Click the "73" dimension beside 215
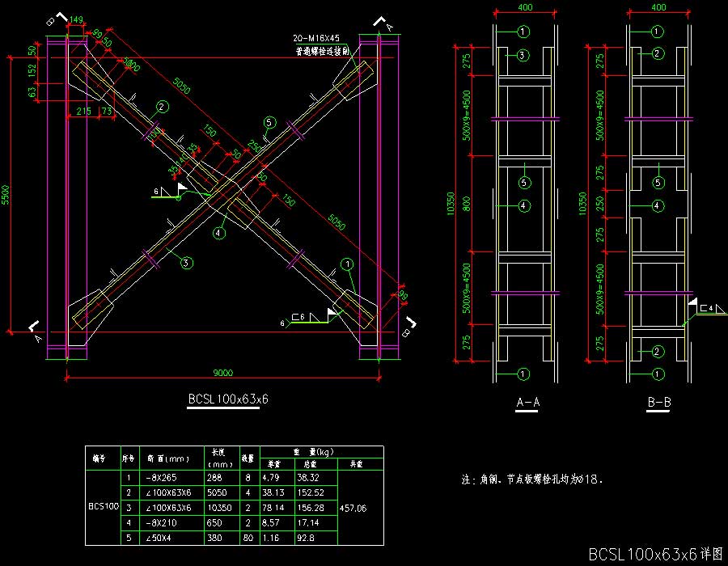The width and height of the screenshot is (728, 566). coord(107,111)
